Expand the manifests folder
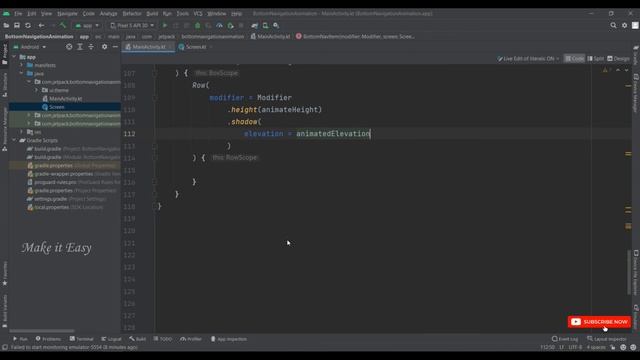This screenshot has width=640, height=360. 22,65
